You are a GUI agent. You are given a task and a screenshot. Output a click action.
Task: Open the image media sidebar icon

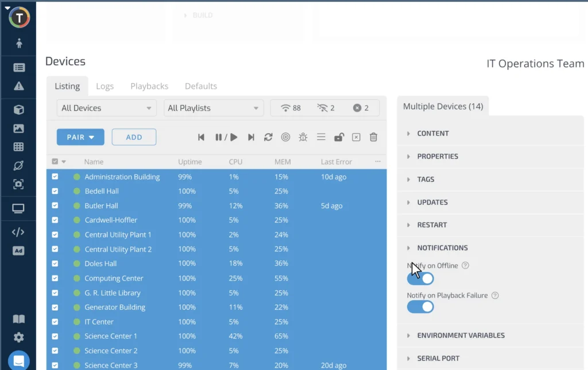pos(19,128)
